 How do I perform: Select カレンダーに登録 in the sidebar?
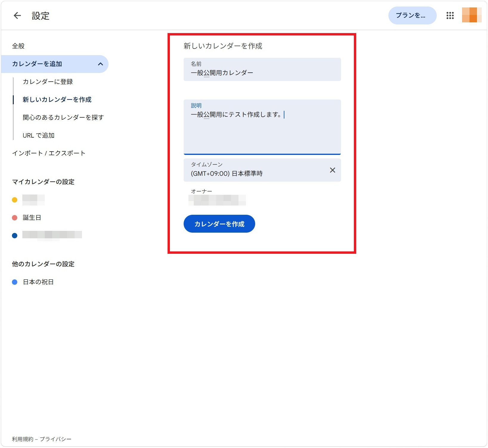pyautogui.click(x=49, y=82)
